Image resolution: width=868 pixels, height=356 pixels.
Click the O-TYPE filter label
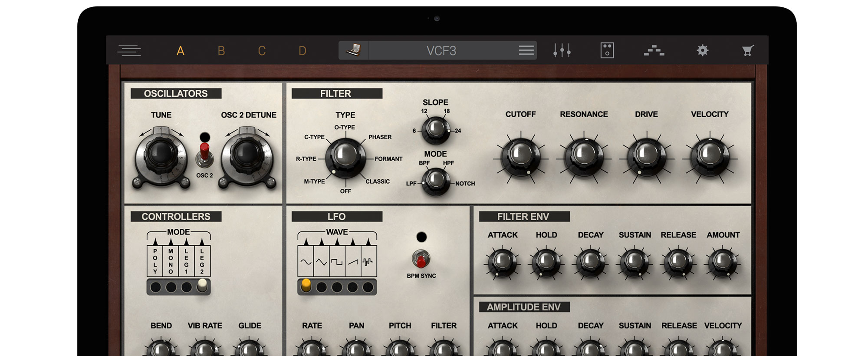click(345, 127)
